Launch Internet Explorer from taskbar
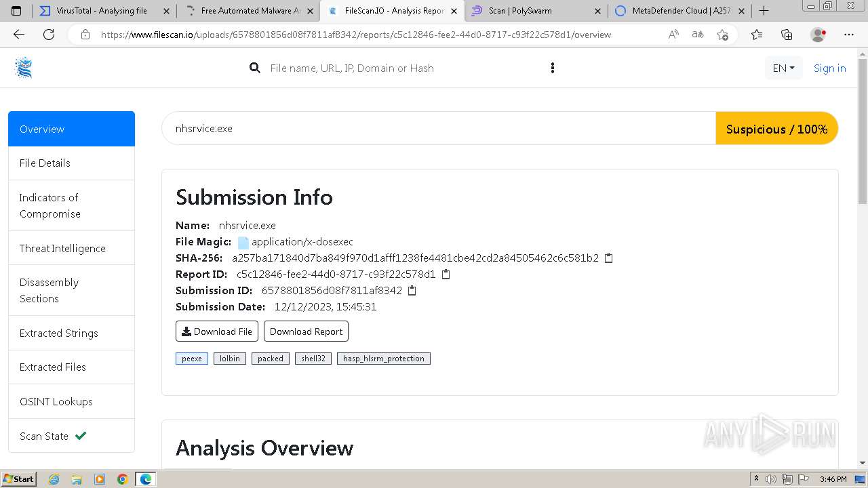Screen dimensions: 868x488 (54, 479)
